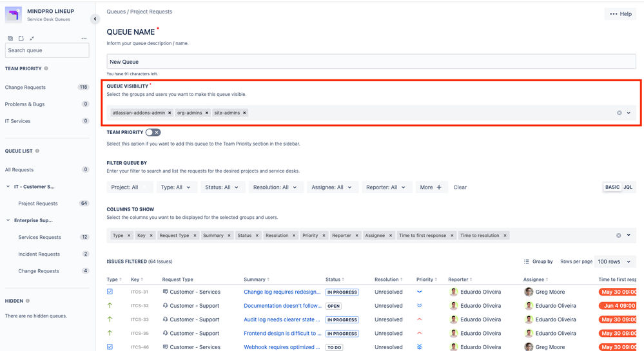Remove the Key column tag
Viewport: 644px width, 351px height.
pyautogui.click(x=151, y=236)
